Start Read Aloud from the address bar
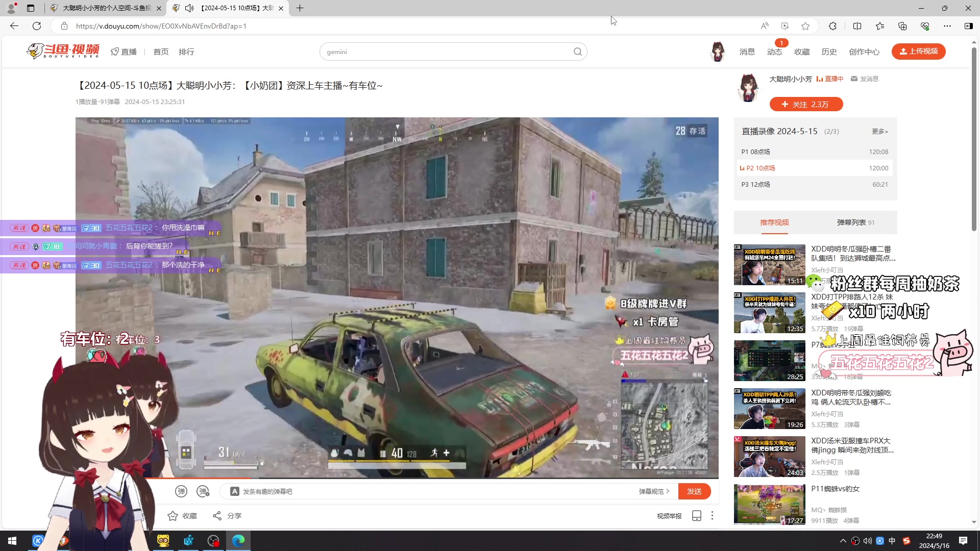The image size is (980, 551). pyautogui.click(x=765, y=26)
